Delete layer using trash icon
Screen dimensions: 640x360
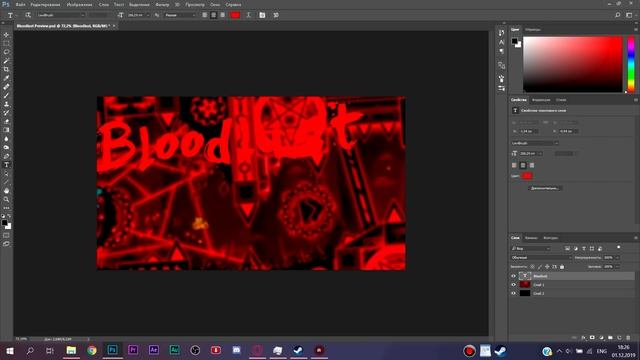[628, 338]
